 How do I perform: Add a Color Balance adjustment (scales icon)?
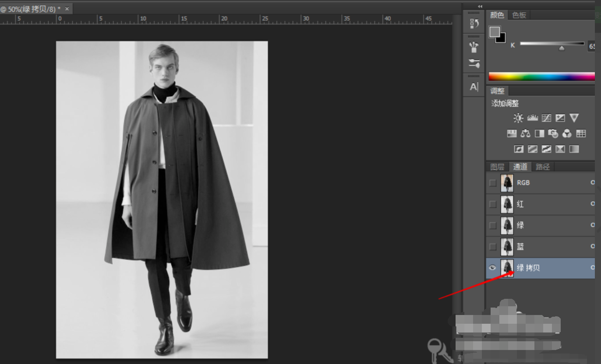click(526, 133)
